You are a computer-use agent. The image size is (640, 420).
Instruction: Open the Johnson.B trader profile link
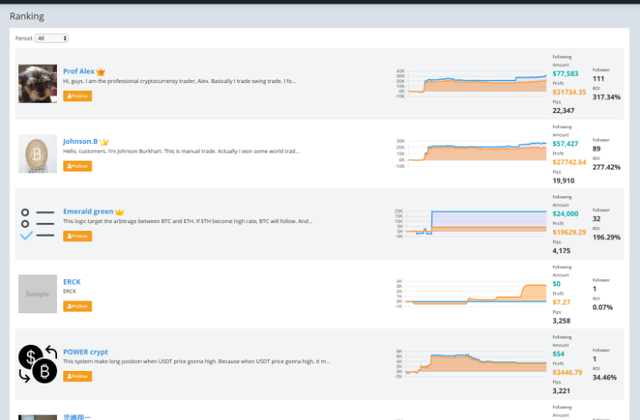pos(81,142)
